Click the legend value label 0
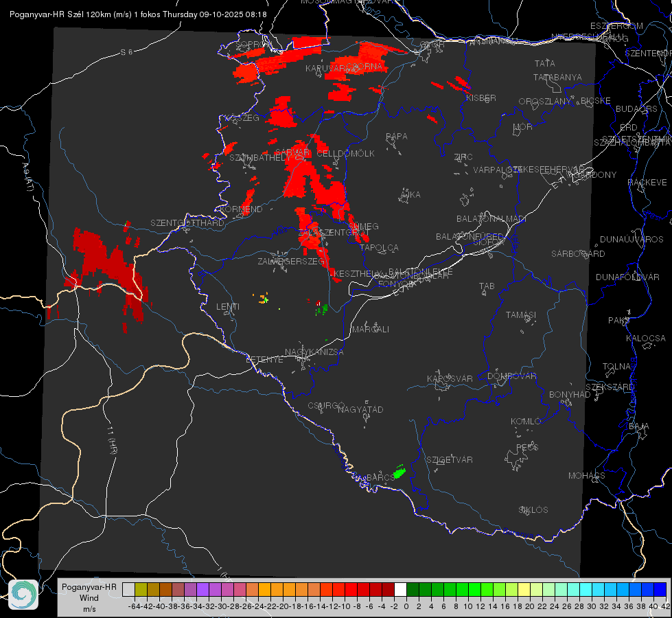Image resolution: width=672 pixels, height=618 pixels. pyautogui.click(x=406, y=606)
